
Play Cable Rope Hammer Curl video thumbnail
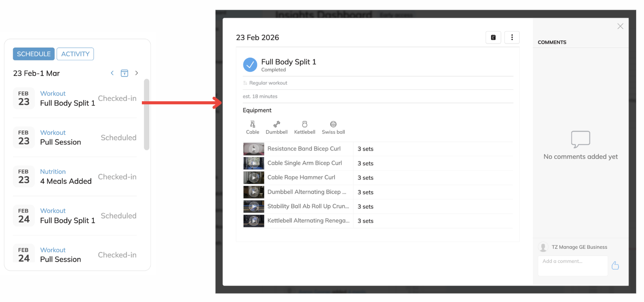pos(254,178)
